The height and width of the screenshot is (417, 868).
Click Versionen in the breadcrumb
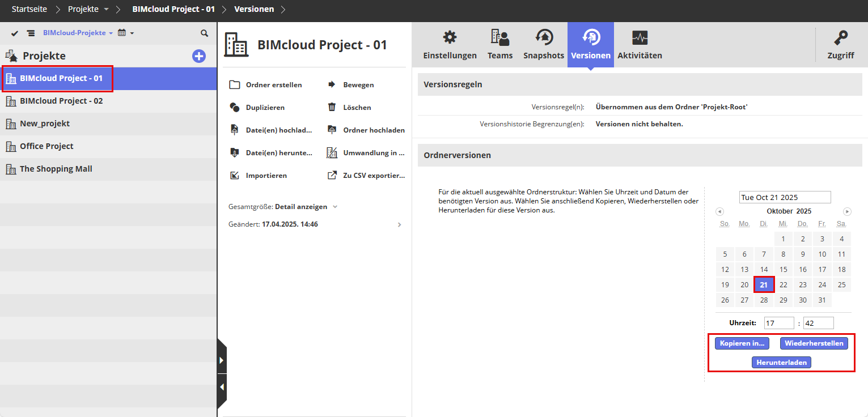click(x=254, y=9)
